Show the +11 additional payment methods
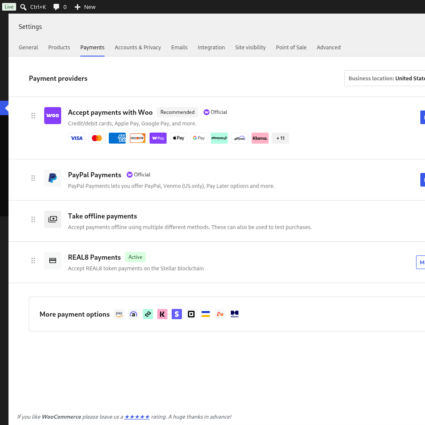Image resolution: width=425 pixels, height=425 pixels. click(280, 138)
